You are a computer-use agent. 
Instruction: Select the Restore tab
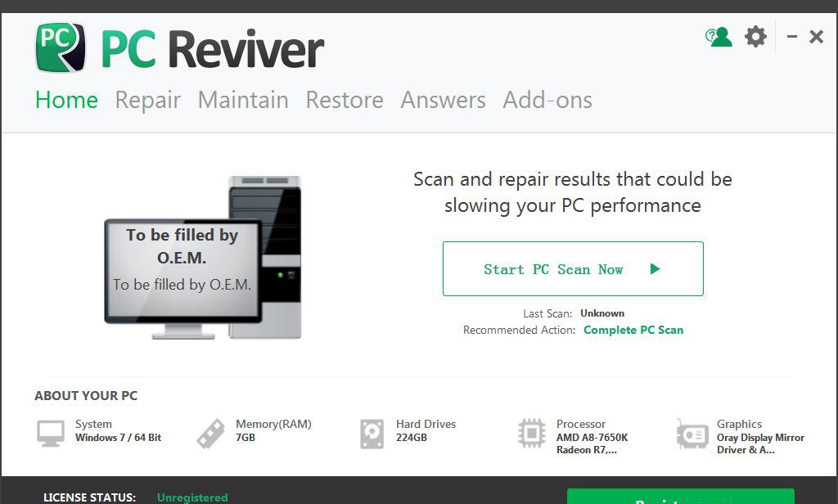[345, 100]
